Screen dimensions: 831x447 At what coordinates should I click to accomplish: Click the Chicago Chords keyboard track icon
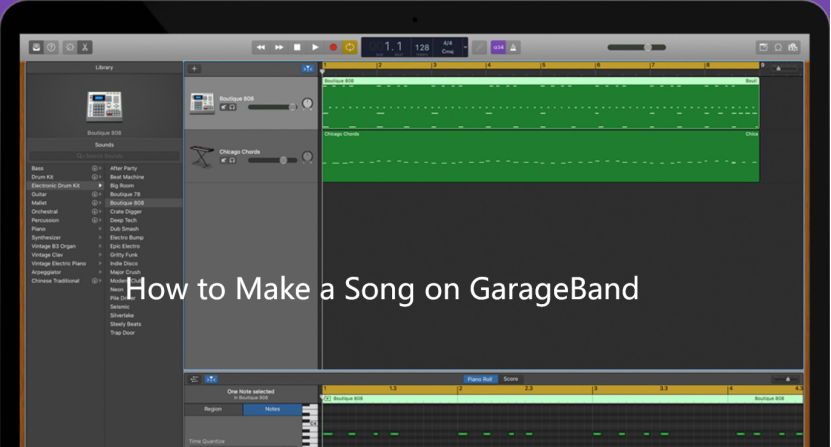(202, 156)
